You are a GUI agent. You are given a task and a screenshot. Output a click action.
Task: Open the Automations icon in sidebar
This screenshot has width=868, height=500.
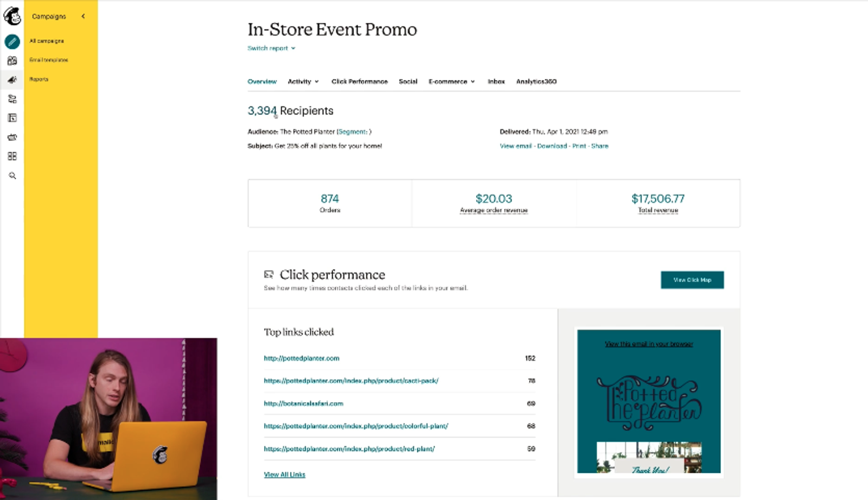[x=12, y=99]
